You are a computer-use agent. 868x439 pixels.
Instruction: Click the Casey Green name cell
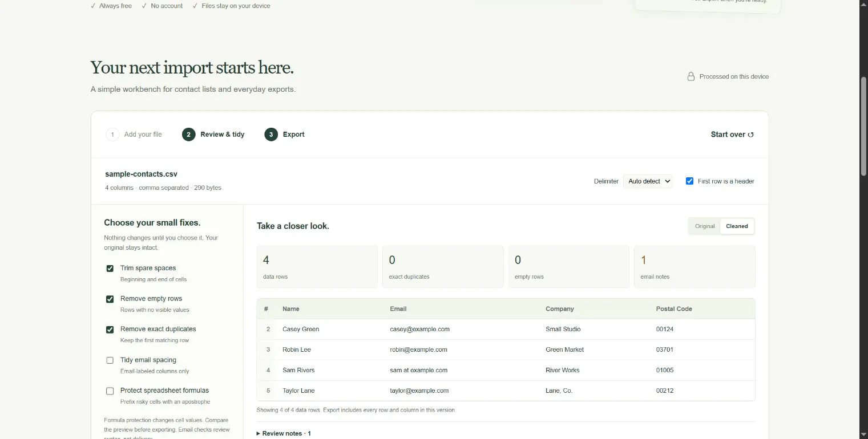tap(301, 330)
